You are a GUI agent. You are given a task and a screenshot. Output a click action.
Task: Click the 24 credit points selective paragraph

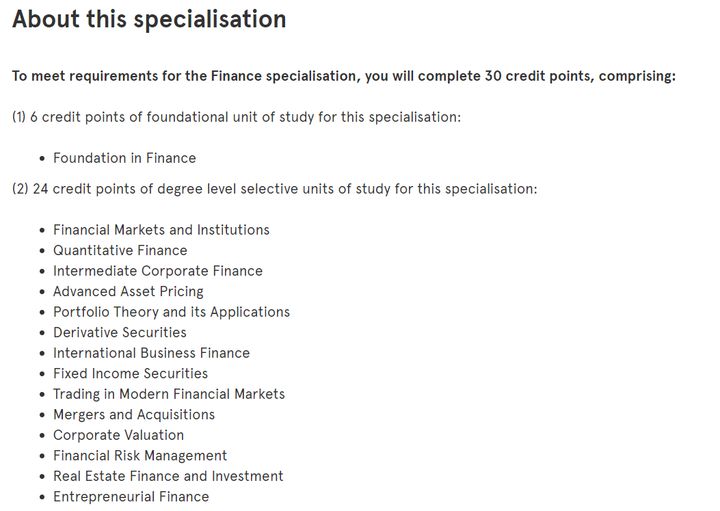click(x=275, y=189)
